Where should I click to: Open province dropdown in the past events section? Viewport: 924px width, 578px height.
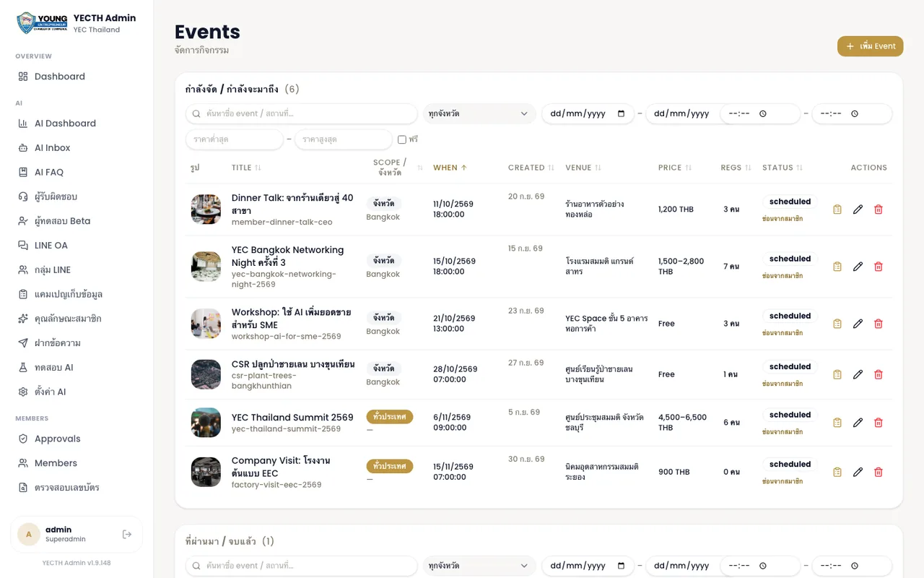tap(479, 566)
